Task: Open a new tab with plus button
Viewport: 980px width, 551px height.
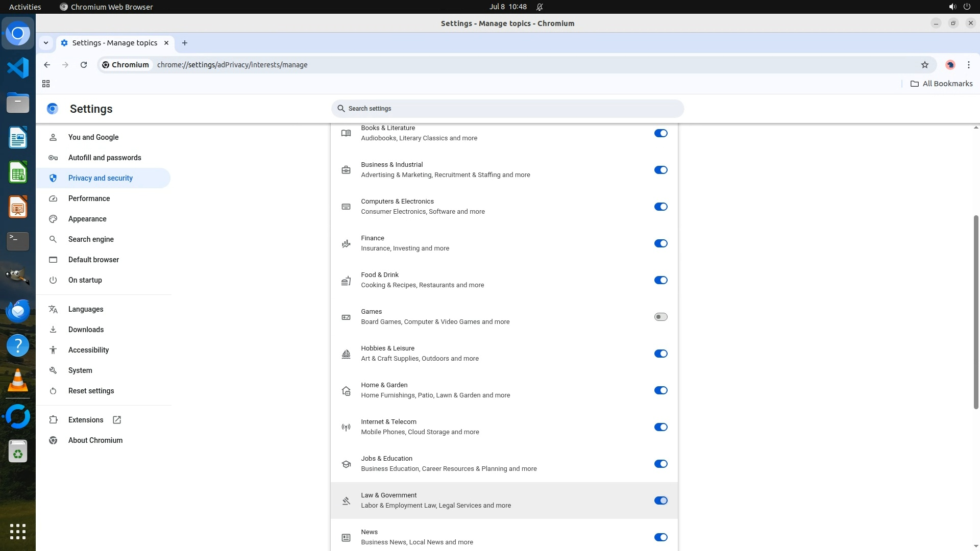Action: tap(185, 43)
